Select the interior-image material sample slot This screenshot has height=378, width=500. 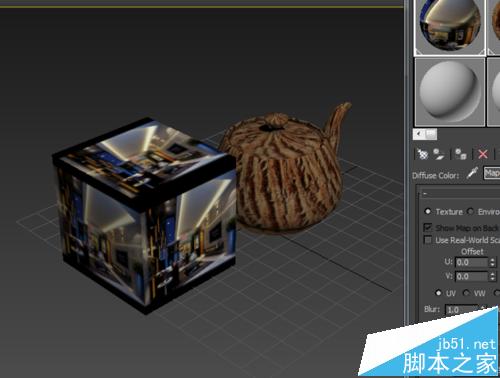(449, 27)
